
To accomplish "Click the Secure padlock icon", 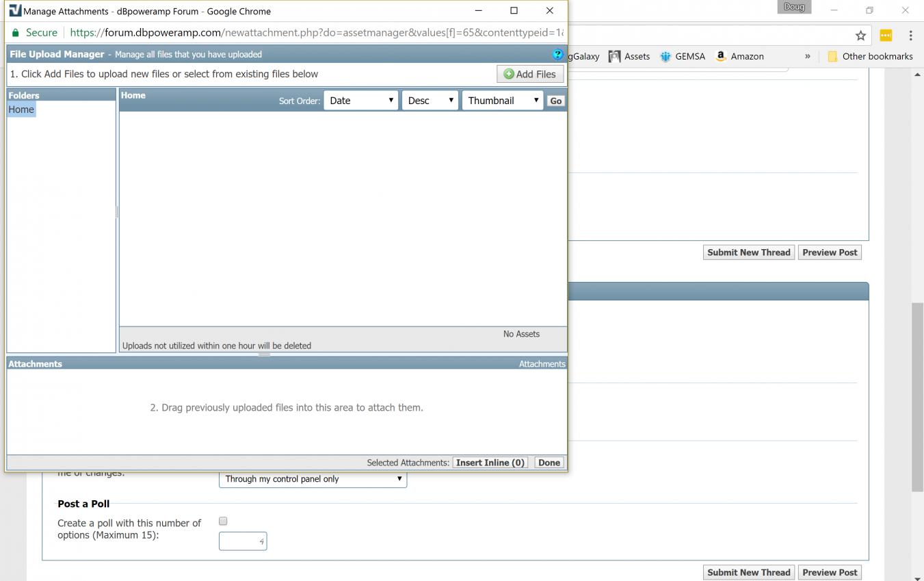I will [16, 33].
